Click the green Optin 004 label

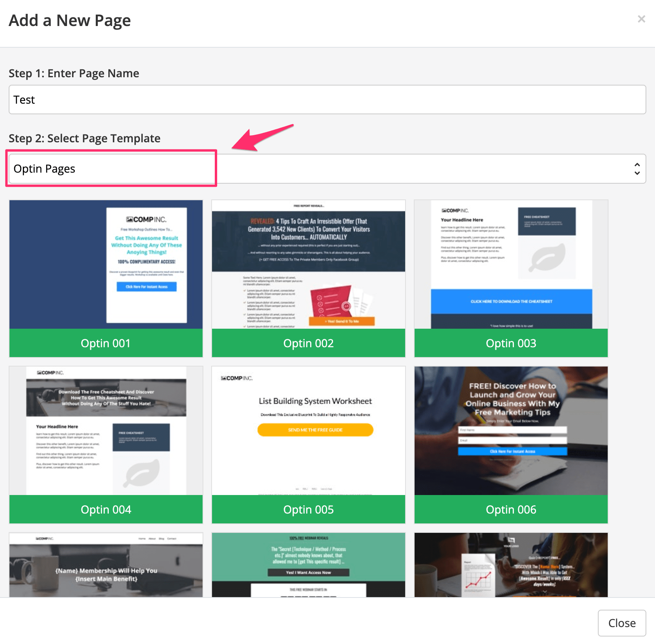coord(106,510)
